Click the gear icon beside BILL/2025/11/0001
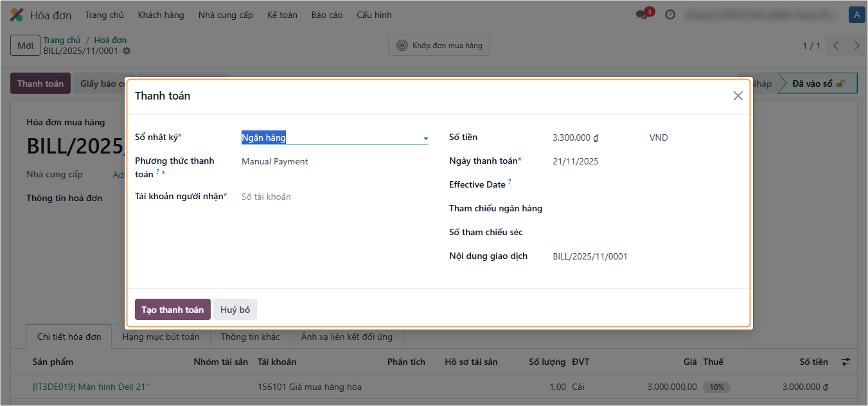This screenshot has width=868, height=406. (127, 51)
